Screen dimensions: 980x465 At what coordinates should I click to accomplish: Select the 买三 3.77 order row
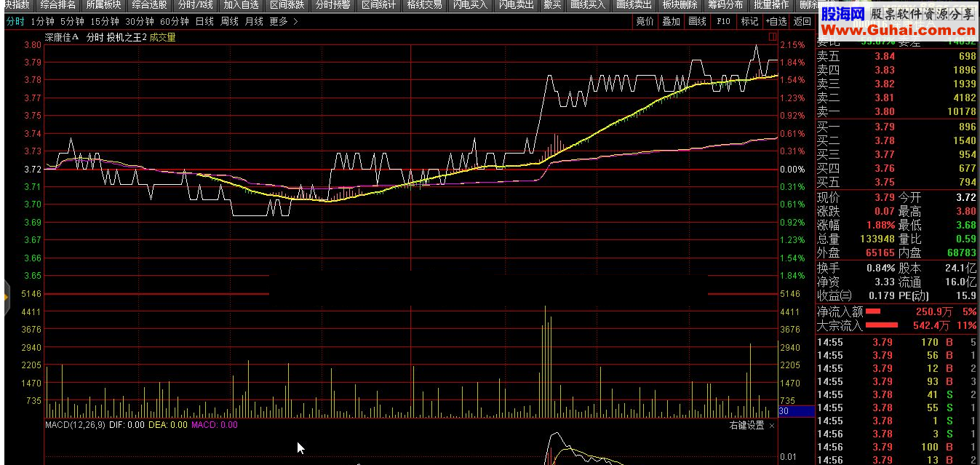tap(897, 155)
